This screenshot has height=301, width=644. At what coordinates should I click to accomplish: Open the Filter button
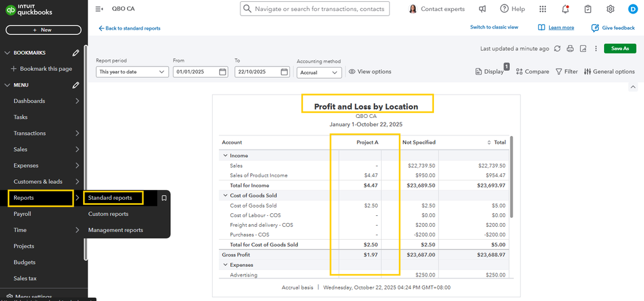[x=567, y=72]
